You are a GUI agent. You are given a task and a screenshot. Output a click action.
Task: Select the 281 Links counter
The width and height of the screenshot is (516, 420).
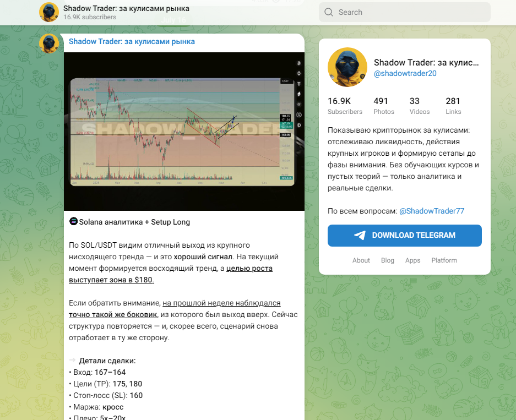453,106
